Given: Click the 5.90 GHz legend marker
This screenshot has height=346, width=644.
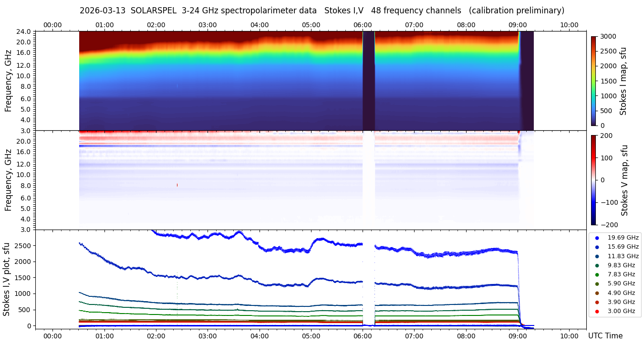Looking at the screenshot, I should 597,284.
